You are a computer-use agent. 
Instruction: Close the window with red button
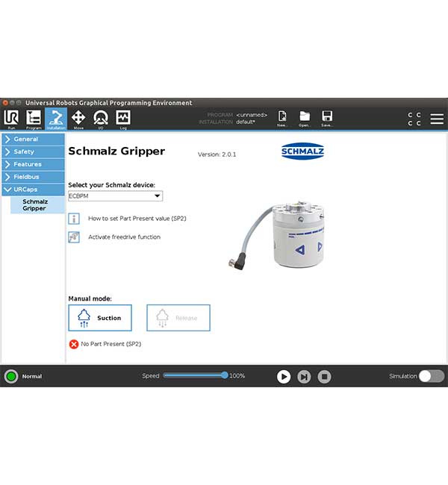coord(5,103)
